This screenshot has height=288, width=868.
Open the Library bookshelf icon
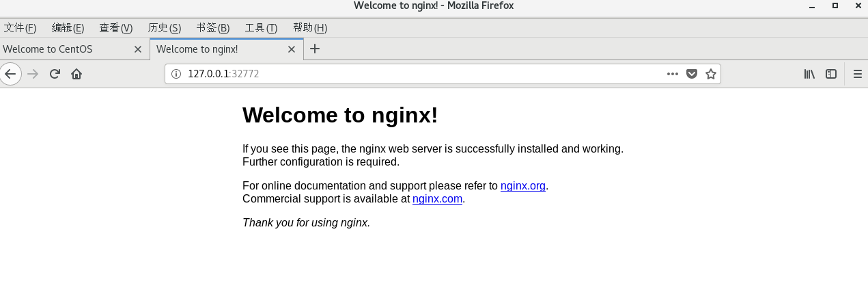point(809,74)
